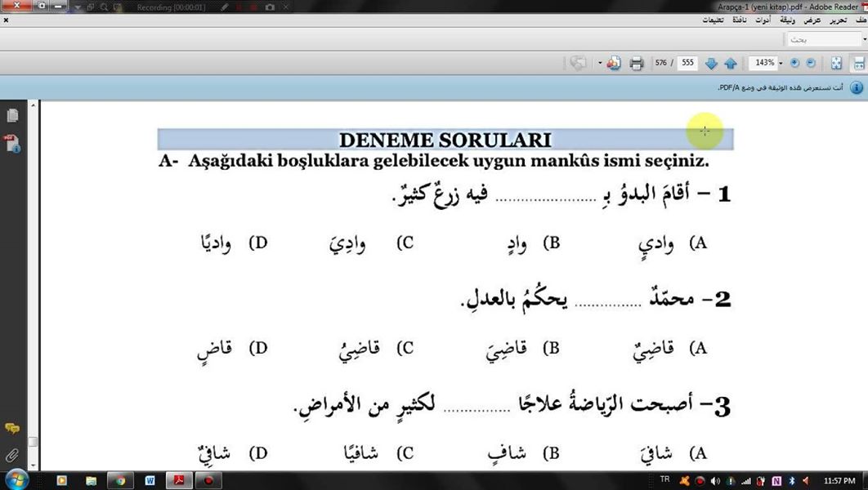Click the search field labeled بحث
This screenshot has height=490, width=868.
[824, 40]
